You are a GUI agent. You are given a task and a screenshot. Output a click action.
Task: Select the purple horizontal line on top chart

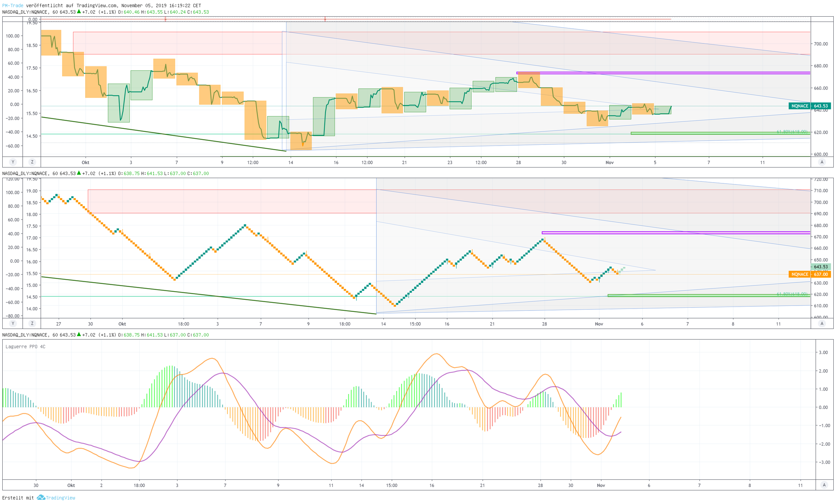click(663, 73)
